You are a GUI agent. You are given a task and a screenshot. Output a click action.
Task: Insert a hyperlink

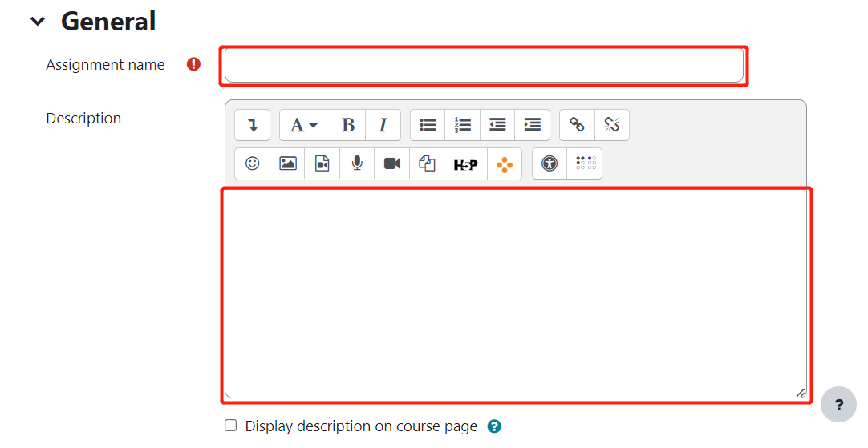coord(577,125)
